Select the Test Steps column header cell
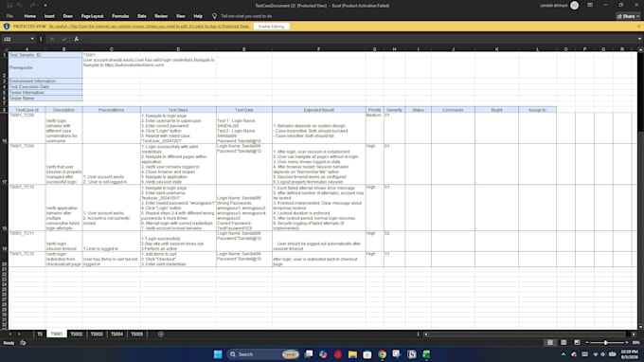 tap(178, 110)
